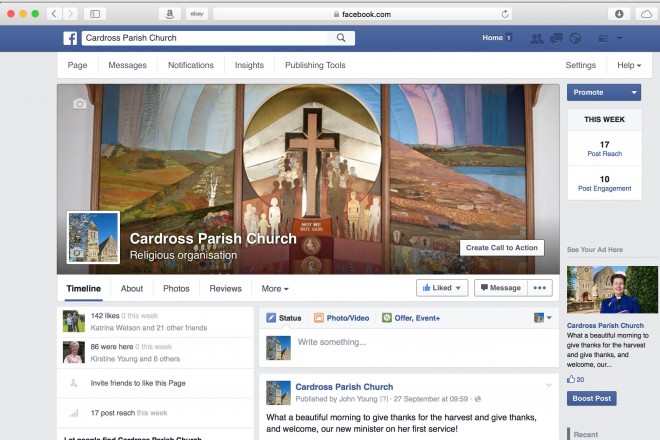Click 27 September at 09:59 timestamp
Screen dimensions: 660x440
[431, 399]
